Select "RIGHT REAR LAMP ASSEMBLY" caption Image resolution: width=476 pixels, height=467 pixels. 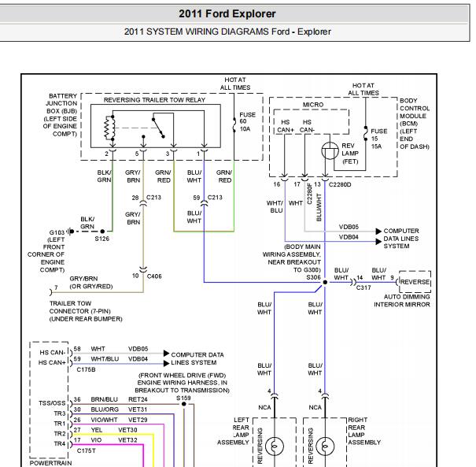point(364,431)
